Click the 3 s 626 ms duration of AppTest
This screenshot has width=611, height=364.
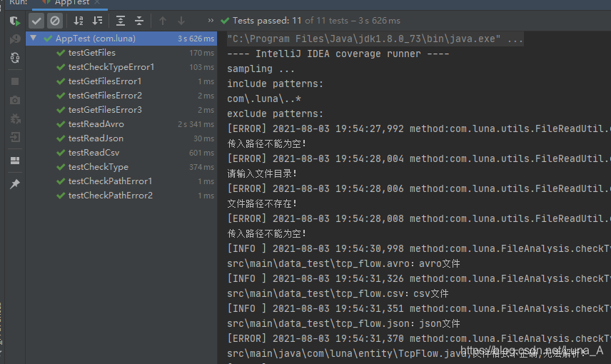196,39
